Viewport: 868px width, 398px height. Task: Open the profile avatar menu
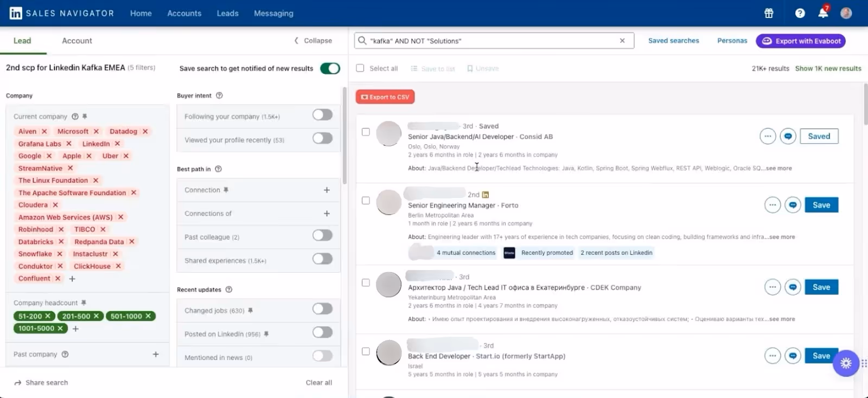(x=846, y=13)
